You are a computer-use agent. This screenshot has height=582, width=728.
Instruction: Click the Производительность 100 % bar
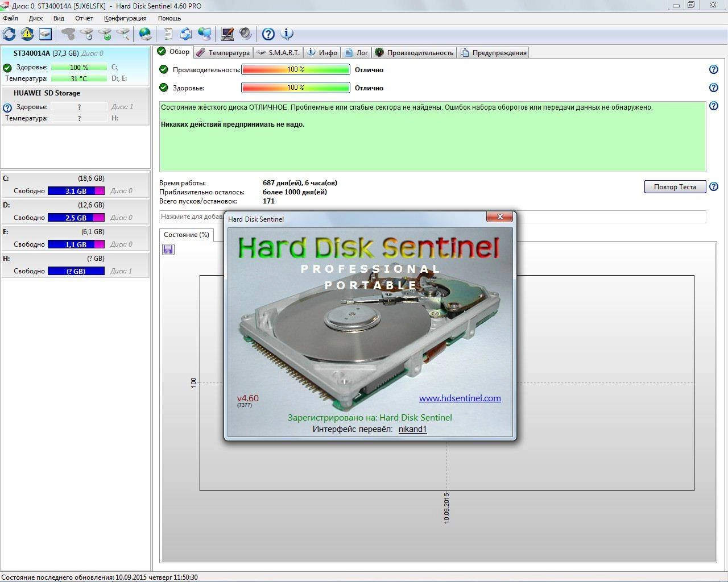tap(296, 69)
